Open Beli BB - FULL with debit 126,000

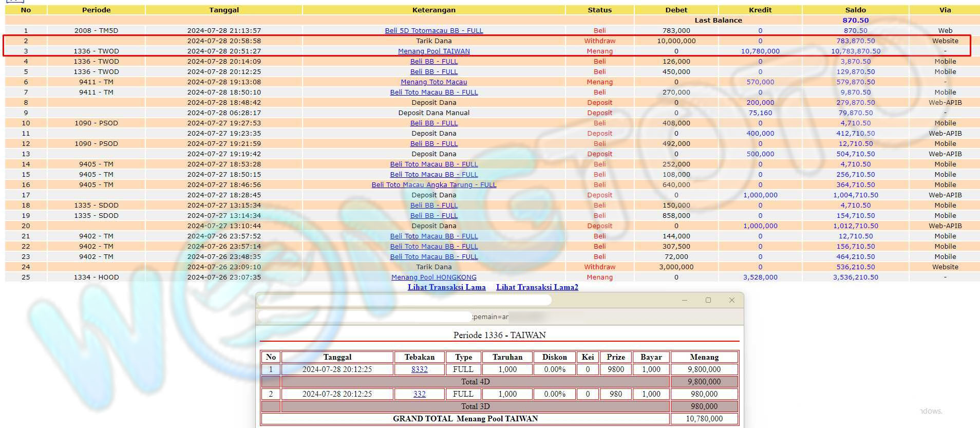pyautogui.click(x=434, y=62)
